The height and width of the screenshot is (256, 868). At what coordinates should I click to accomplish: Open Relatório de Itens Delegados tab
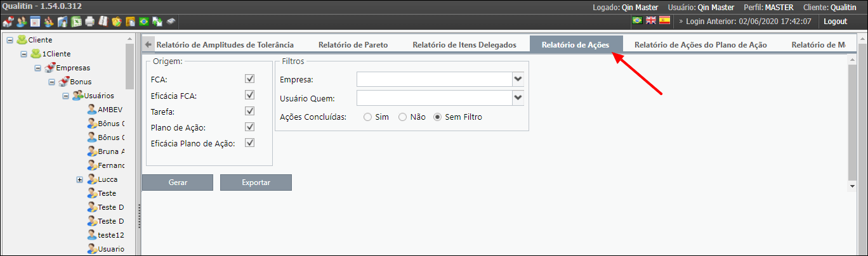coord(464,45)
